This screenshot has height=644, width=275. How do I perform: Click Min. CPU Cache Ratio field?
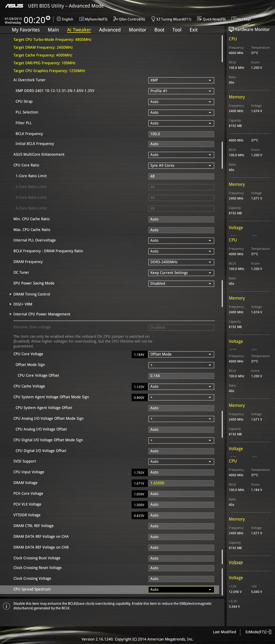[181, 219]
